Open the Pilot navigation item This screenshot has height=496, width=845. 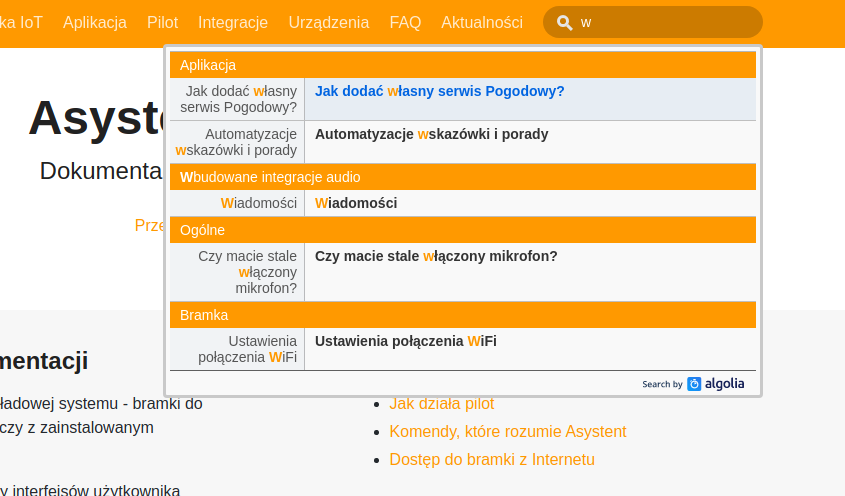point(162,22)
